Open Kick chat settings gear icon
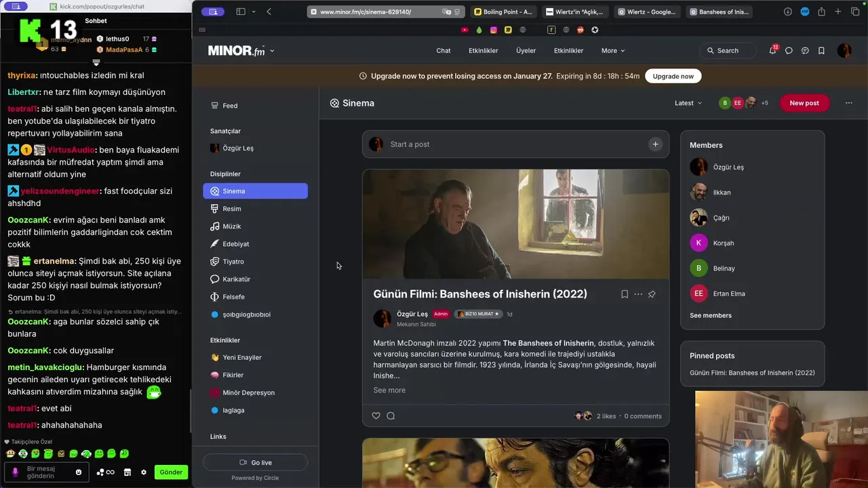The height and width of the screenshot is (488, 868). point(143,472)
